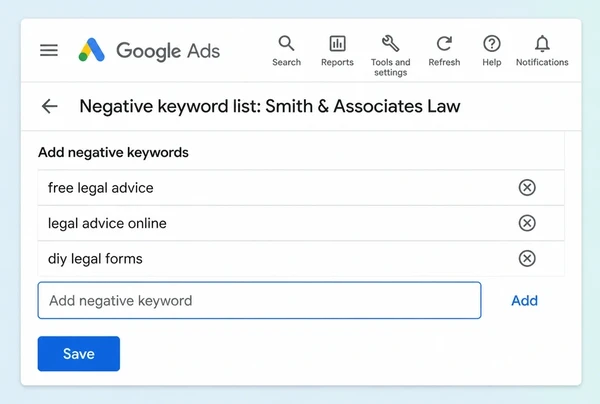600x404 pixels.
Task: Select the 'free legal advice' text
Action: tap(101, 188)
